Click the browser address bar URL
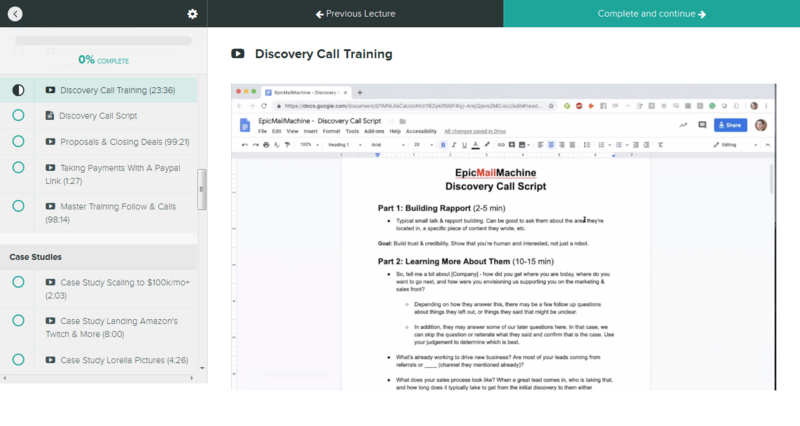The image size is (800, 426). point(413,106)
